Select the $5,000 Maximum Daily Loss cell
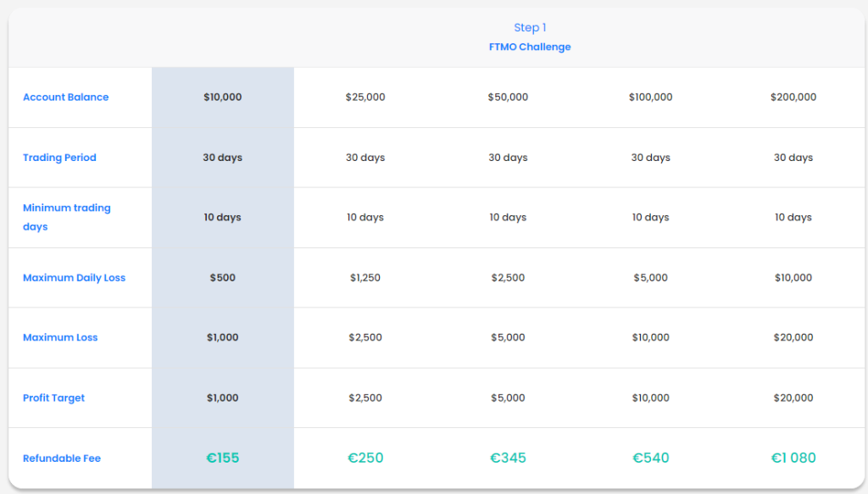868x494 pixels. point(650,277)
